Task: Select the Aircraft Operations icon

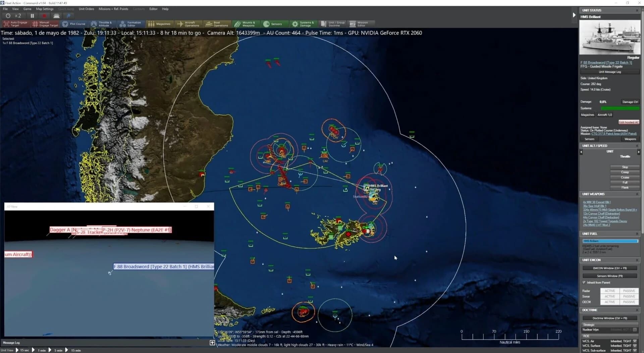Action: (x=188, y=24)
